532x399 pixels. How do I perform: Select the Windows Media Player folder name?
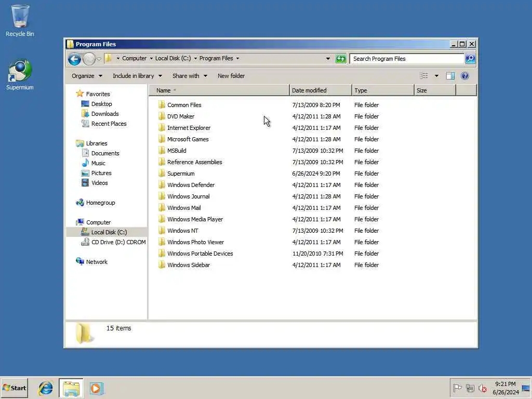click(x=195, y=219)
